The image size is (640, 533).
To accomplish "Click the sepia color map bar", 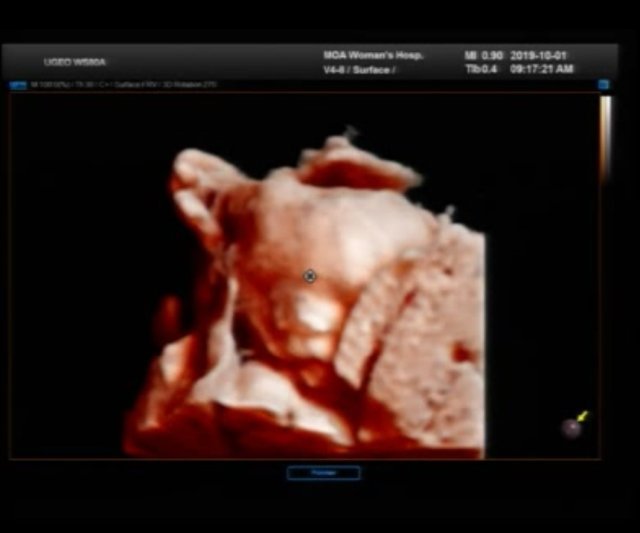I will point(605,140).
